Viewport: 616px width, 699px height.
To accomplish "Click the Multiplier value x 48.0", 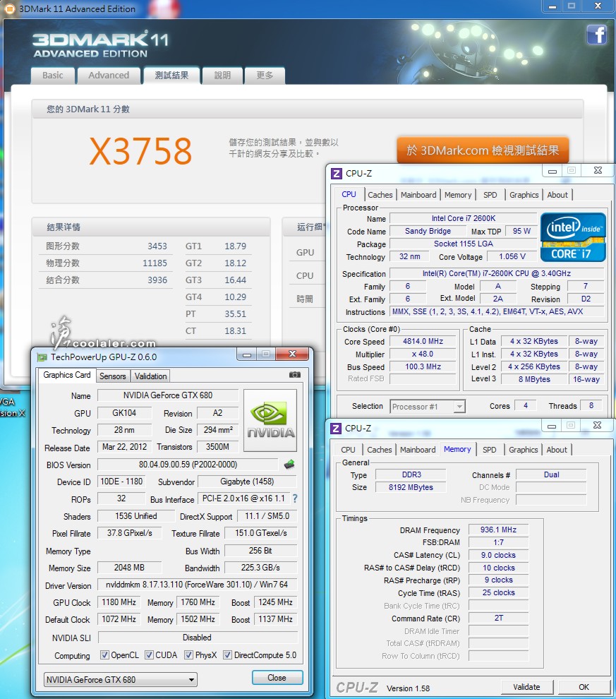I will pos(423,354).
